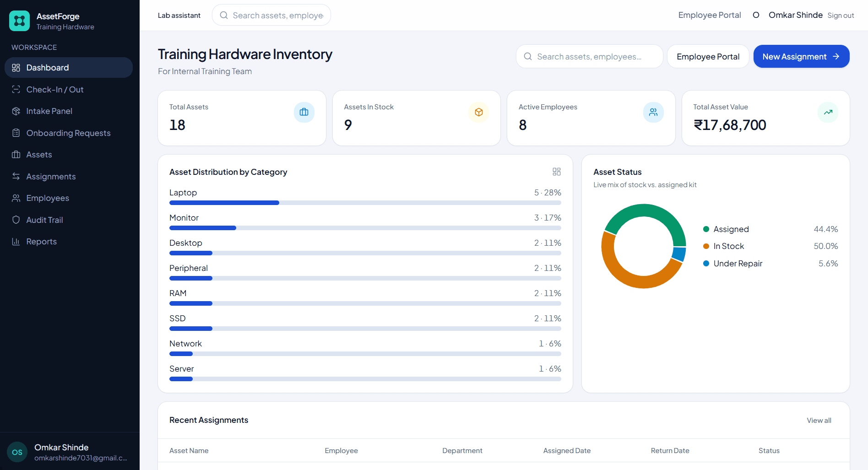Open Dashboard in the sidebar

click(x=69, y=68)
